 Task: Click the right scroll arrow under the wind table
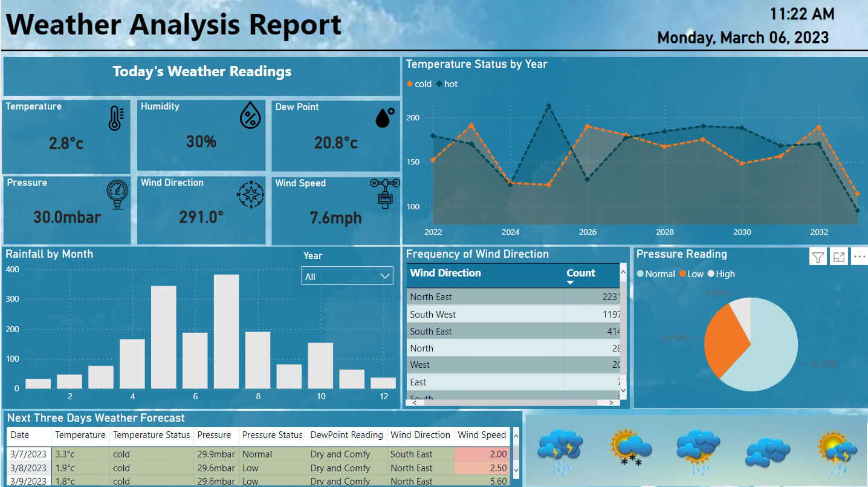click(x=612, y=402)
